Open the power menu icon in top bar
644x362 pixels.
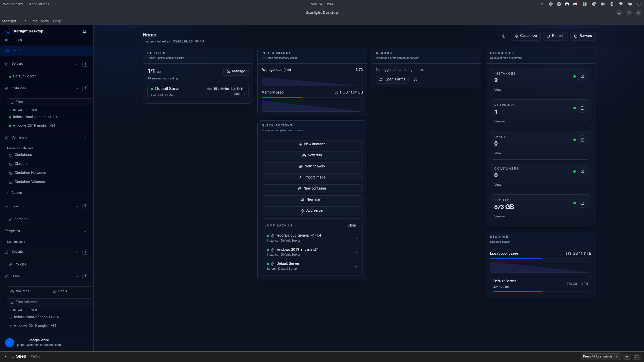[639, 4]
